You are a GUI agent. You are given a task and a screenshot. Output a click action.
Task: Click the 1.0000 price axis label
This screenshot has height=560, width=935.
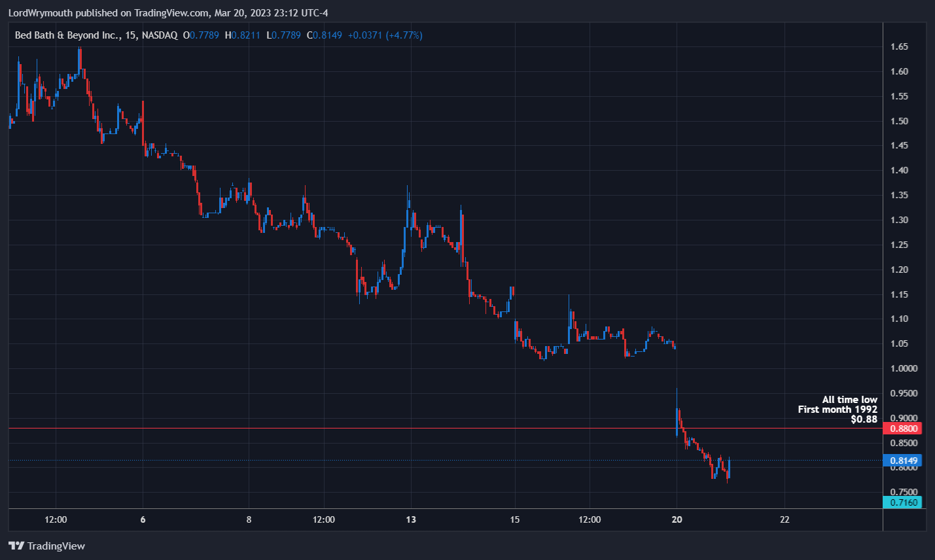[x=904, y=368]
